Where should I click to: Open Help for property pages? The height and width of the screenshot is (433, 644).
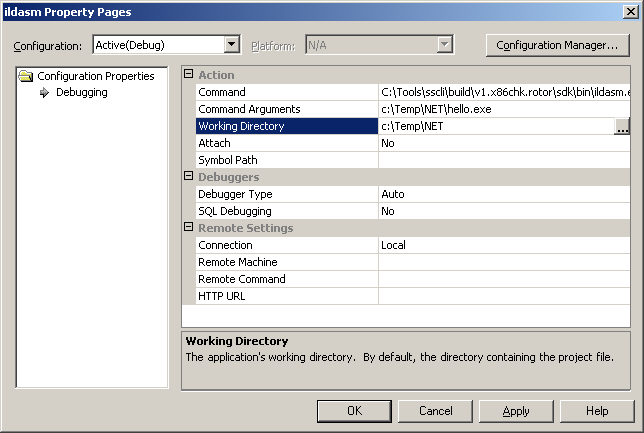(x=597, y=411)
